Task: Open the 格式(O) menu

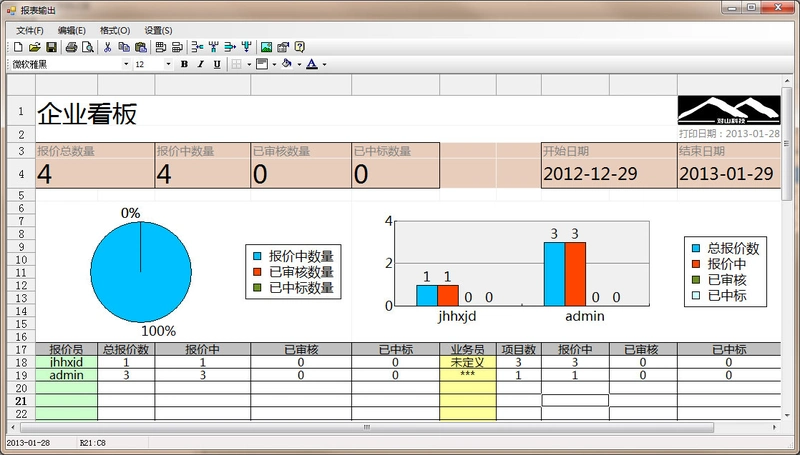Action: coord(115,31)
